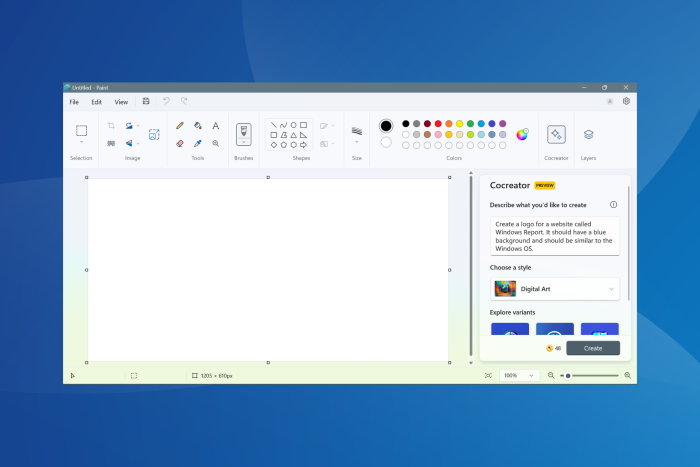Expand the Brushes dropdown arrow

click(244, 142)
